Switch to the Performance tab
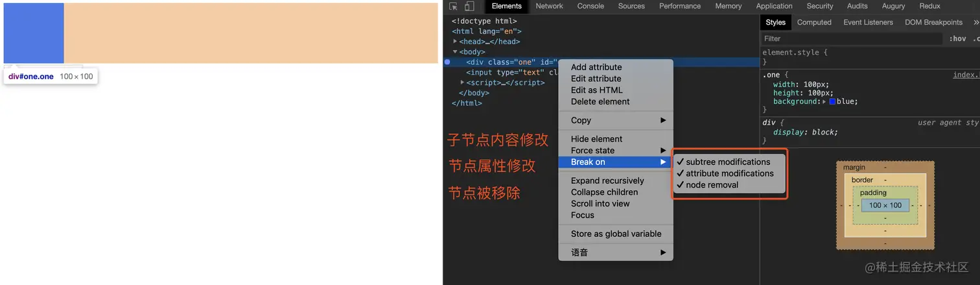980x285 pixels. tap(680, 6)
